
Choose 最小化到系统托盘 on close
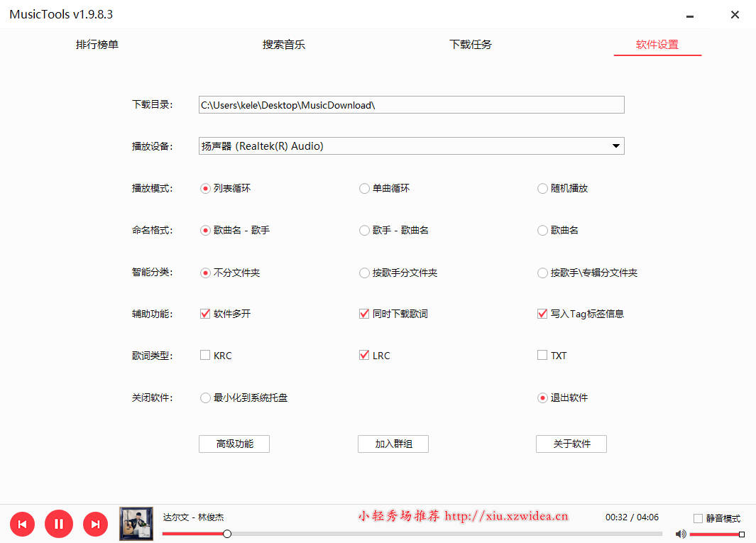click(x=205, y=397)
